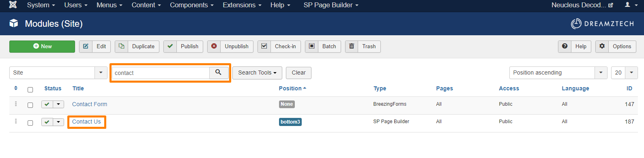Click the red Unpublish icon
This screenshot has height=158, width=644.
click(214, 47)
